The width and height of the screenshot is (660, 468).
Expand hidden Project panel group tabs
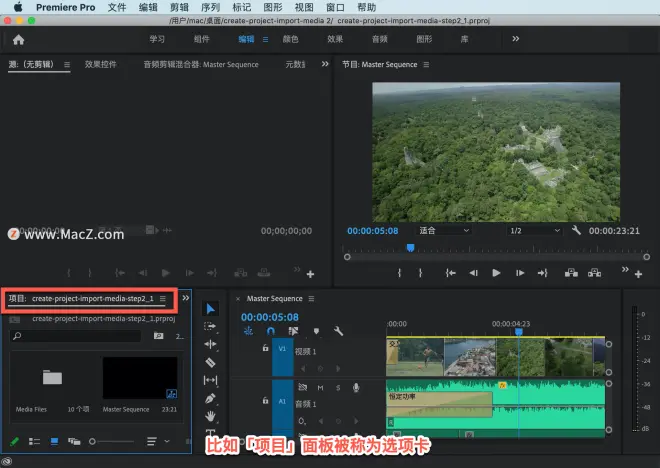186,298
